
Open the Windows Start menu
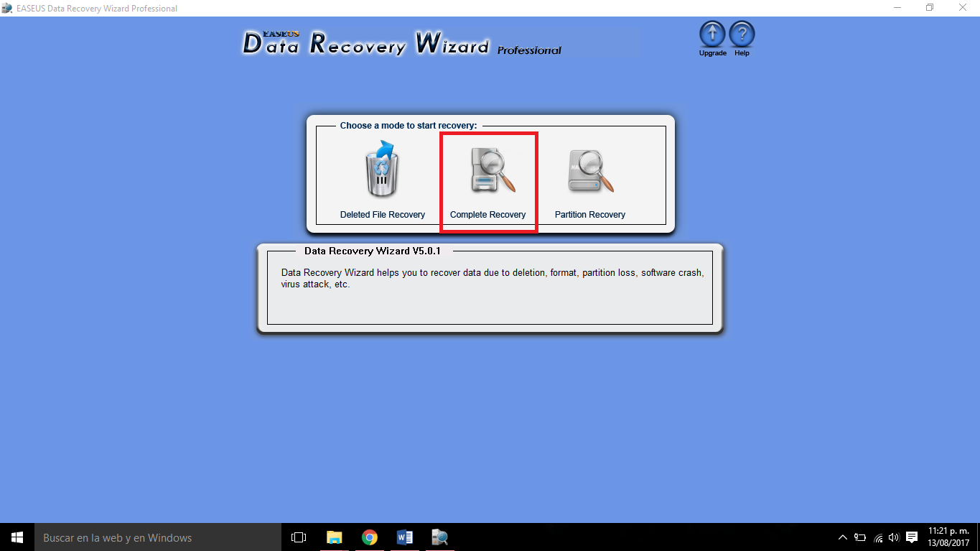point(17,537)
